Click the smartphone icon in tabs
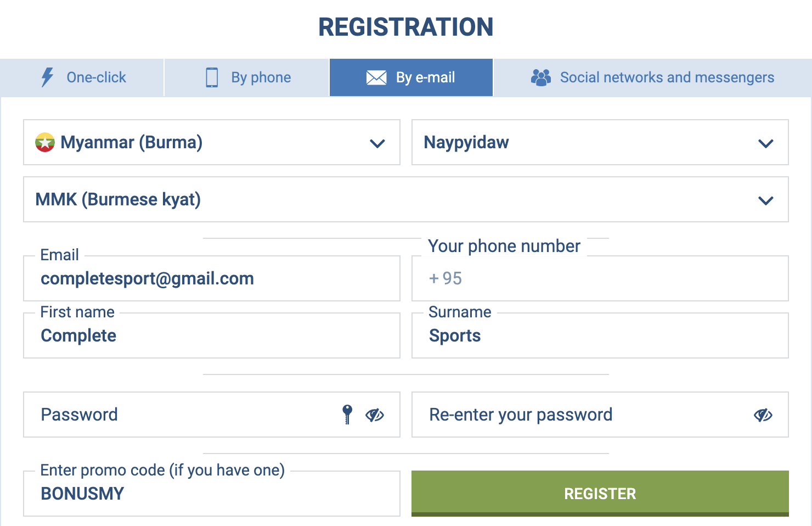The image size is (812, 526). 212,77
